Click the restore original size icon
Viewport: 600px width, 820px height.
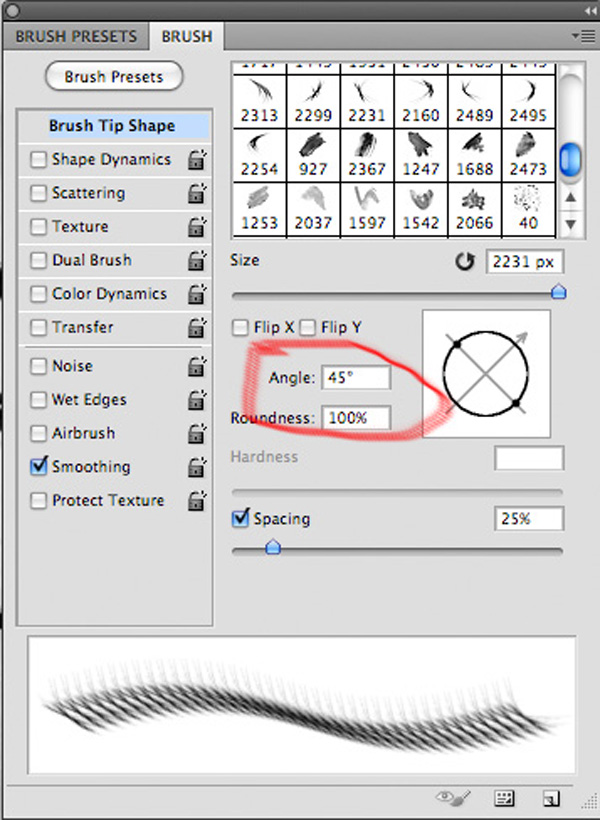(x=465, y=261)
